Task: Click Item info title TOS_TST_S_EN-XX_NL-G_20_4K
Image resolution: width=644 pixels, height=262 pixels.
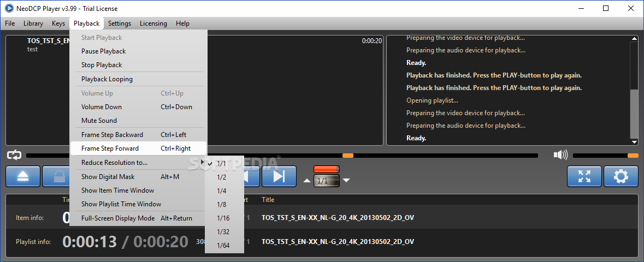Action: (x=338, y=218)
